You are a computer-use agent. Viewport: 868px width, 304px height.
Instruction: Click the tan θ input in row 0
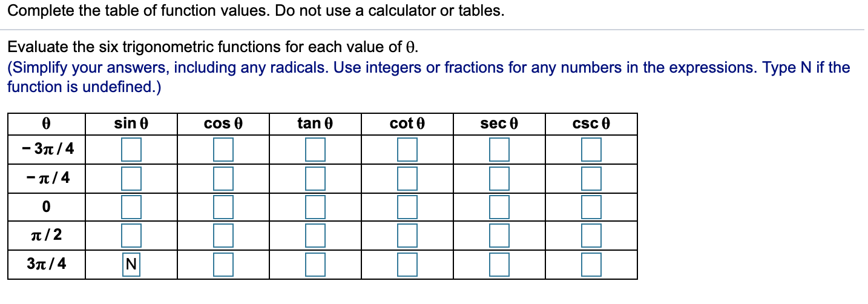tap(315, 207)
